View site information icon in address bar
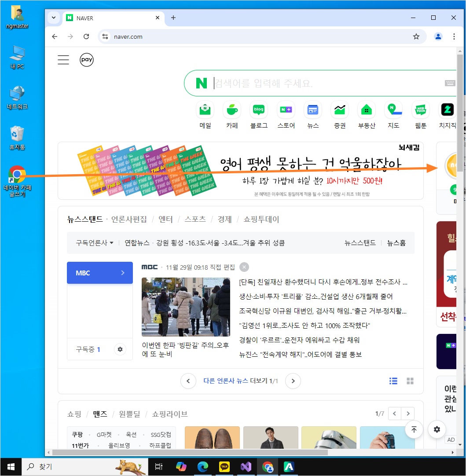The height and width of the screenshot is (476, 466). [x=105, y=37]
